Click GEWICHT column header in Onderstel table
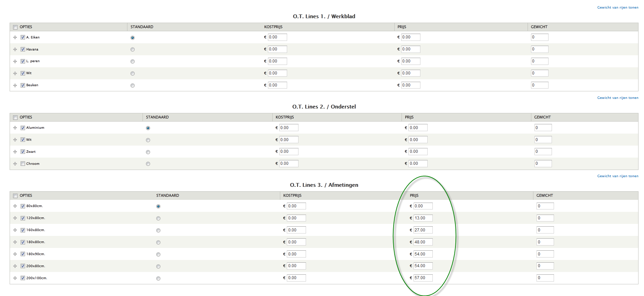The height and width of the screenshot is (296, 644). tap(542, 117)
